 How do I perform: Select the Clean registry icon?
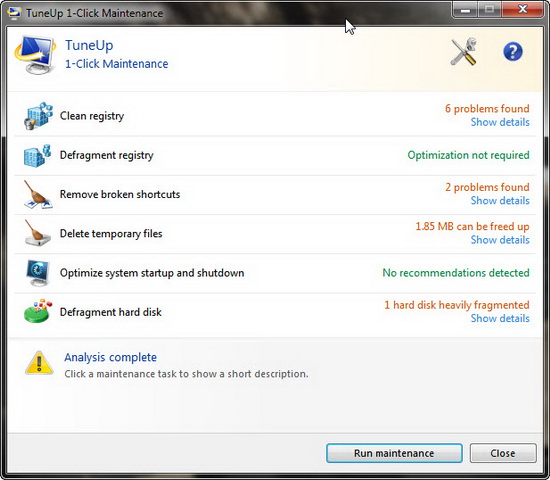coord(38,115)
